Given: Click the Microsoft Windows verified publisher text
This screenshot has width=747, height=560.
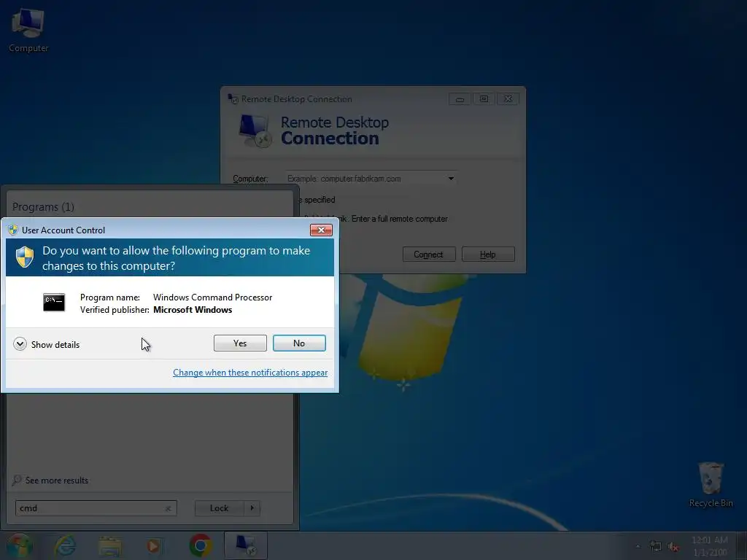Looking at the screenshot, I should pos(193,309).
